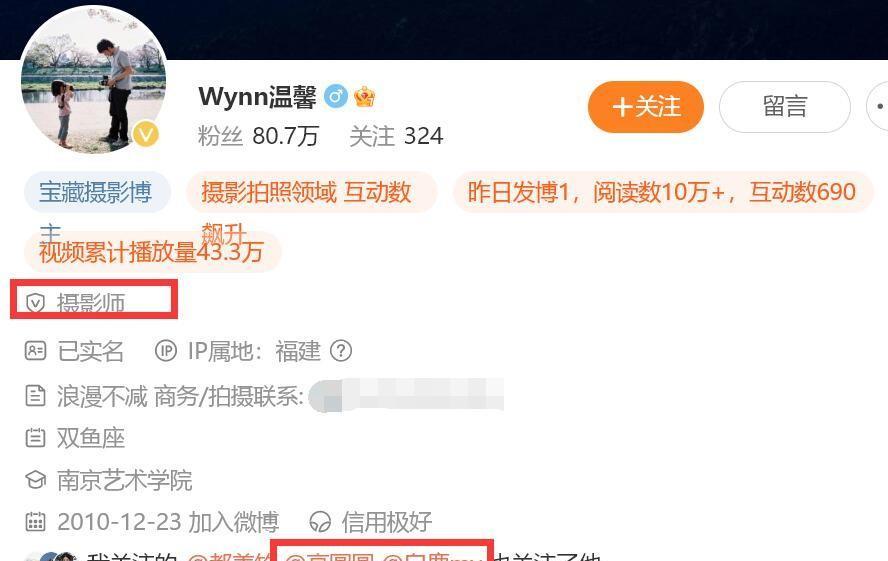Click the blue male gender icon

point(336,97)
